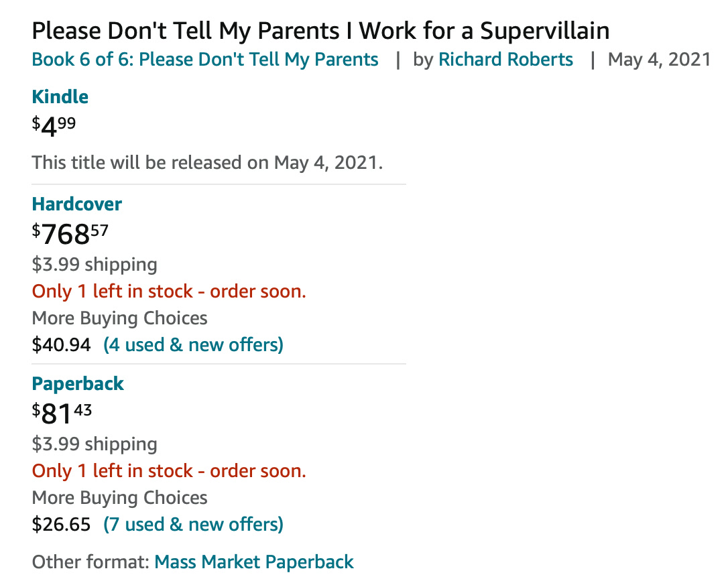This screenshot has height=583, width=728.
Task: Click the $81.43 paperback price
Action: pyautogui.click(x=62, y=413)
